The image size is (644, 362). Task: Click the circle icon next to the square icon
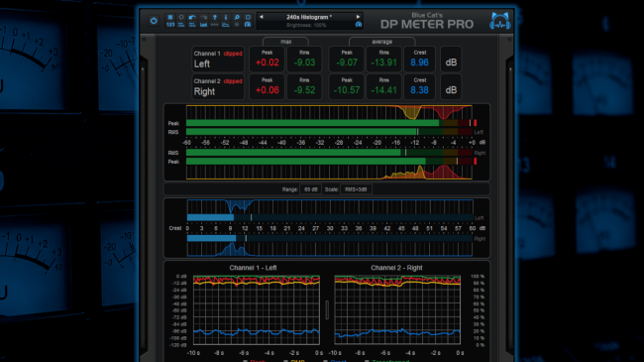[181, 17]
